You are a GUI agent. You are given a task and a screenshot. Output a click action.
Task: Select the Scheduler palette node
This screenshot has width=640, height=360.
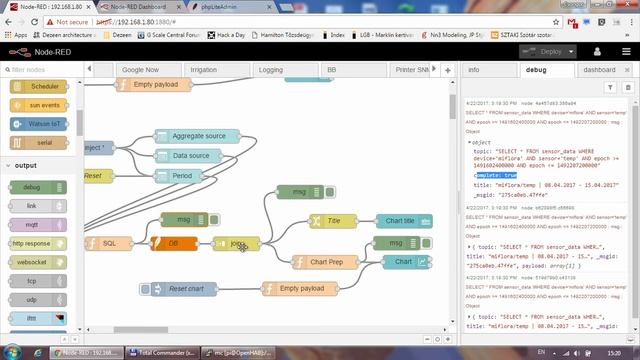click(38, 87)
